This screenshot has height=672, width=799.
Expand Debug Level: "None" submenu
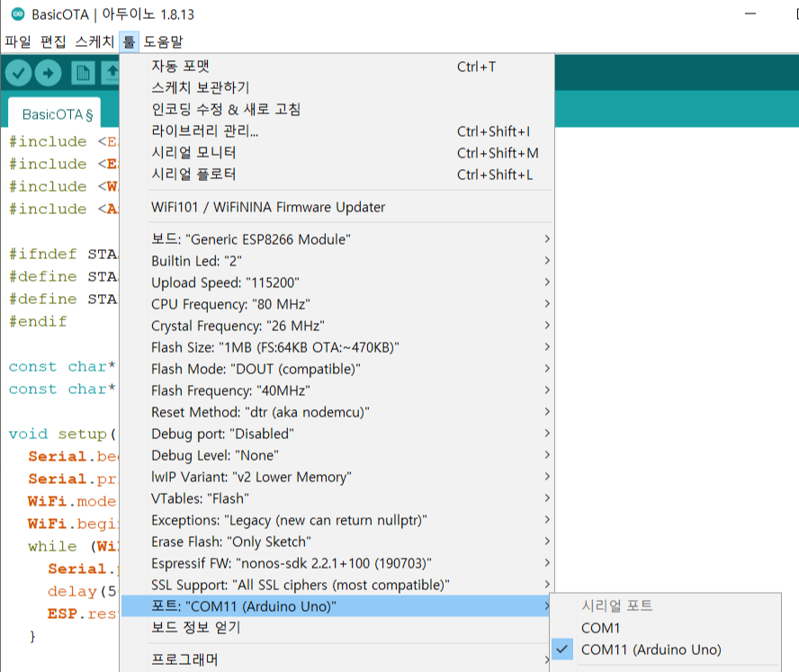[x=337, y=455]
